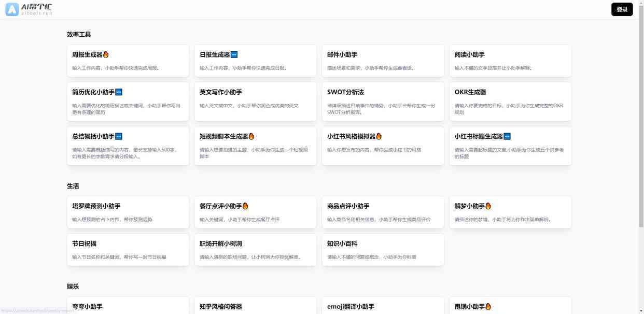
Task: Open the 解梦小助手 title
Action: coord(470,206)
